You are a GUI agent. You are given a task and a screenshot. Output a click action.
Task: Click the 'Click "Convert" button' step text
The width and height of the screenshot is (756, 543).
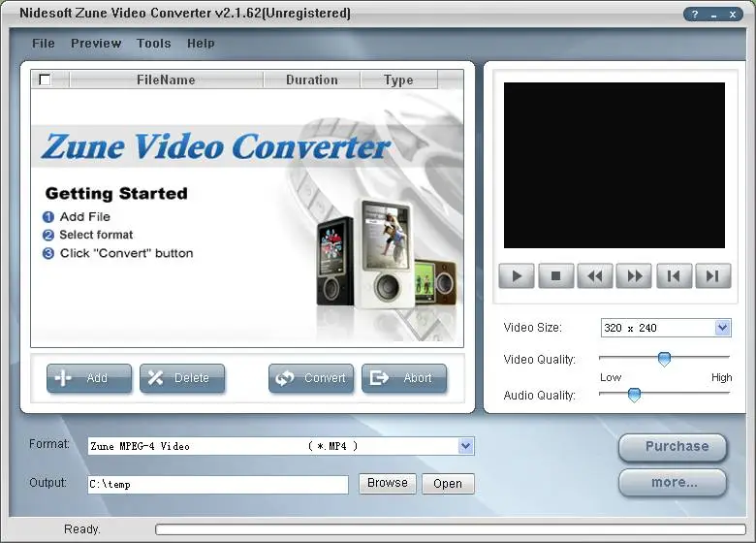click(126, 253)
